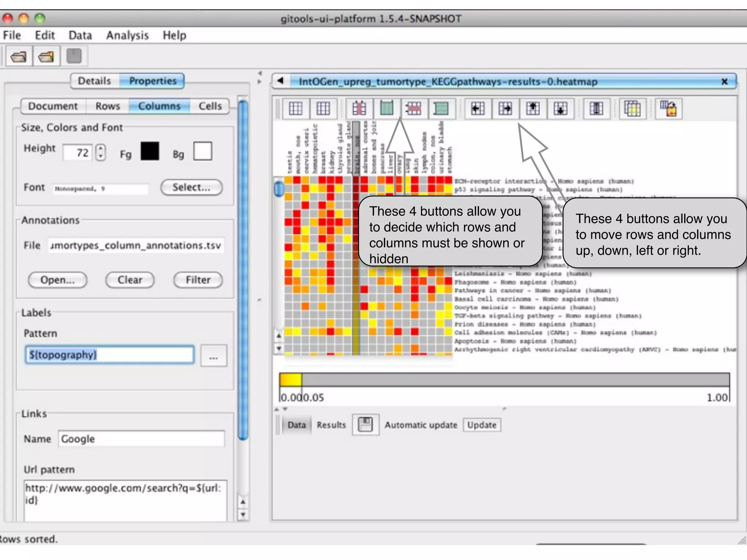Open pattern options with the ellipsis button
Image resolution: width=747 pixels, height=560 pixels.
click(x=213, y=355)
